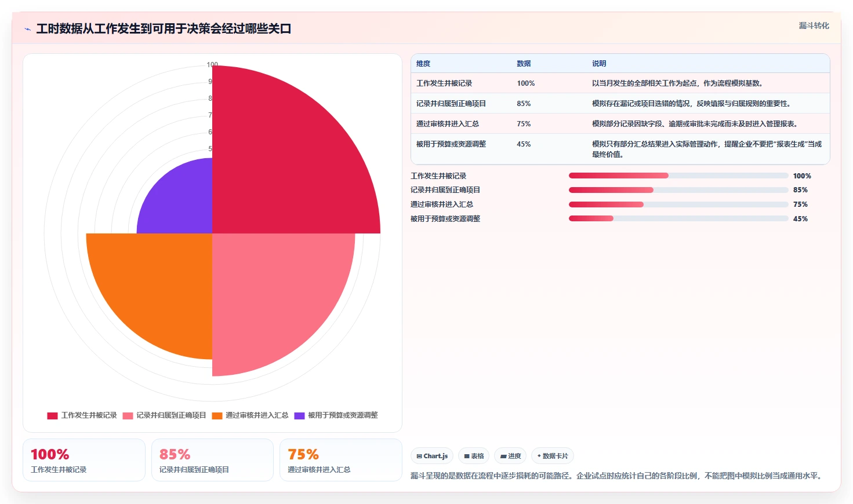Toggle legend swatch for 通过审核并进入汇总
Viewport: 853px width, 504px height.
pos(217,415)
